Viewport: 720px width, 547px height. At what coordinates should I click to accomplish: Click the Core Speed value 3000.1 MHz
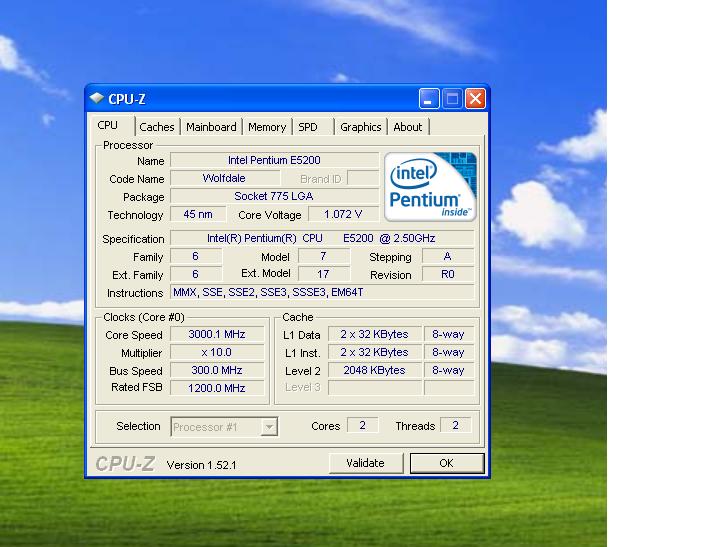click(x=217, y=334)
